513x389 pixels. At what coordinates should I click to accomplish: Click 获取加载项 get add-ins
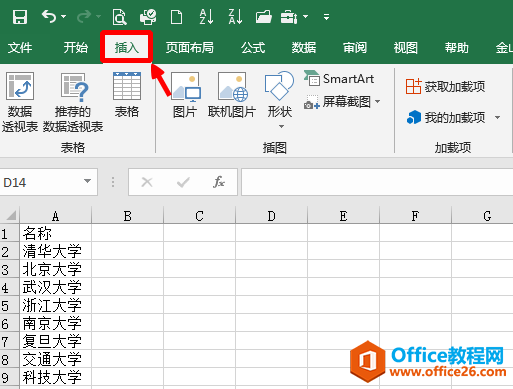(x=445, y=86)
